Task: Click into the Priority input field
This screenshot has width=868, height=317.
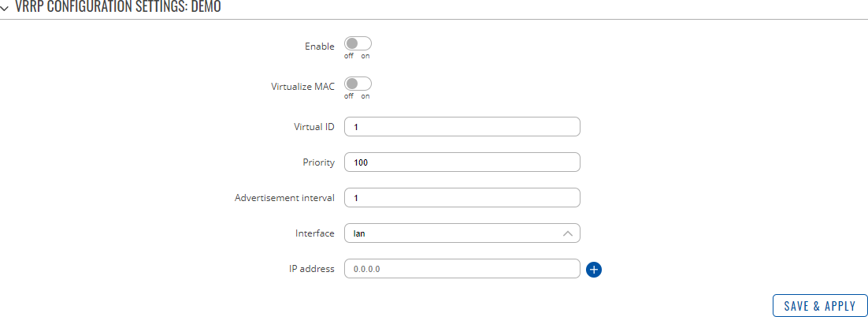Action: click(x=462, y=162)
